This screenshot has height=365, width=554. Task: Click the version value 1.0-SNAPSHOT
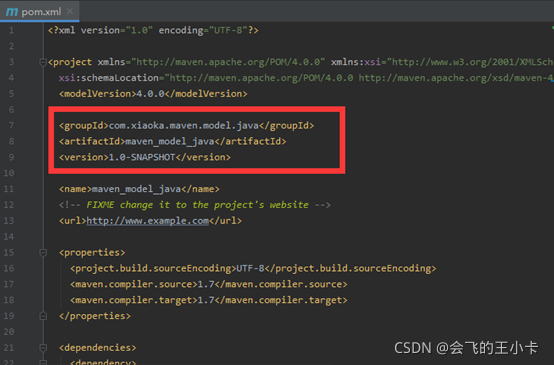tap(142, 157)
